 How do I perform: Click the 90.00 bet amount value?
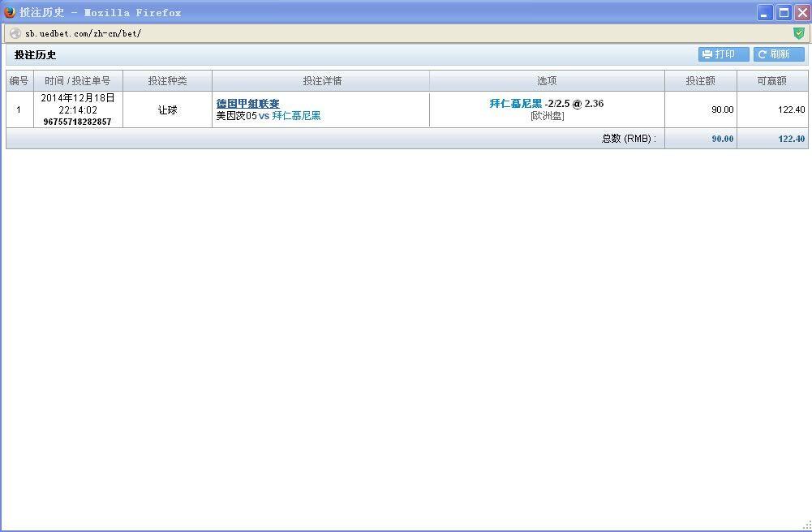(721, 109)
